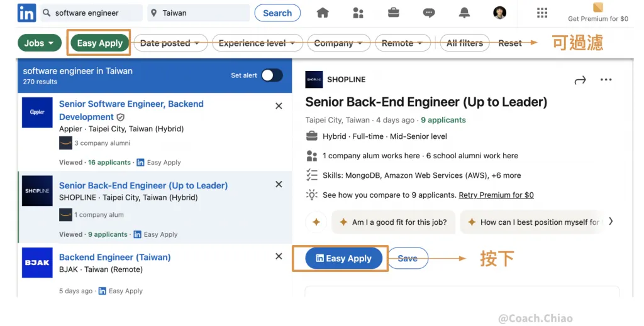
Task: Open the Jobs category dropdown
Action: pos(39,43)
